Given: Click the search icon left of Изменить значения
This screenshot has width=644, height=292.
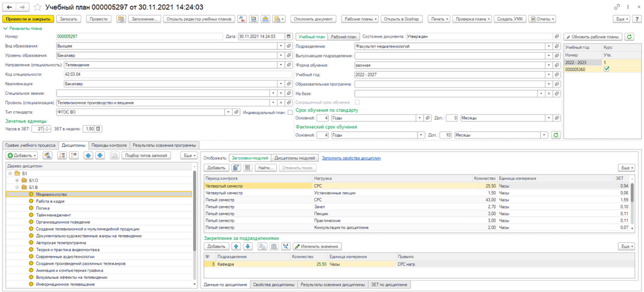Looking at the screenshot, I should [x=286, y=247].
